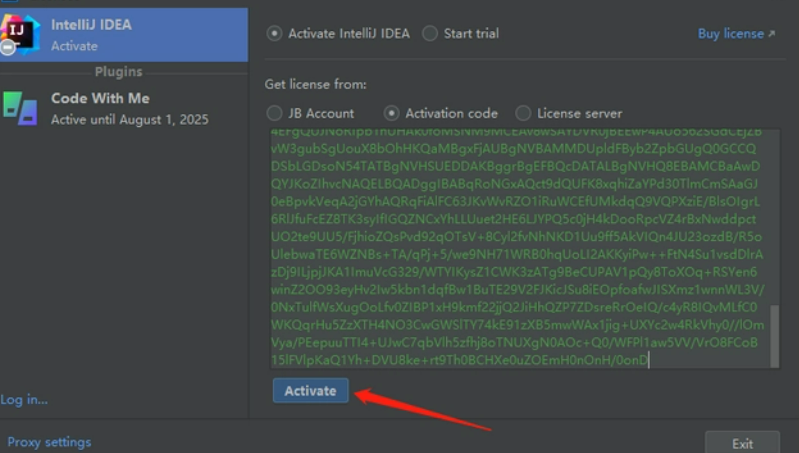Choose the Start trial radio option

point(430,33)
